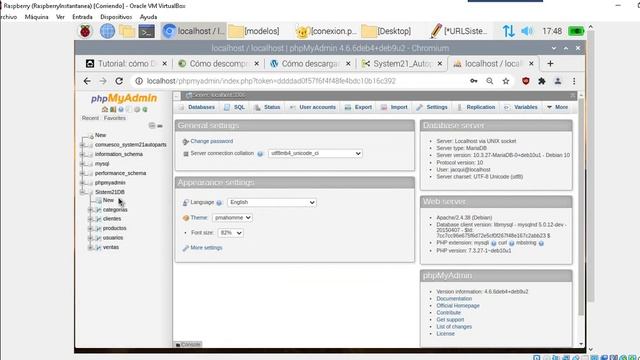The width and height of the screenshot is (640, 360).
Task: Open a new browser tab with plus
Action: coord(550,64)
